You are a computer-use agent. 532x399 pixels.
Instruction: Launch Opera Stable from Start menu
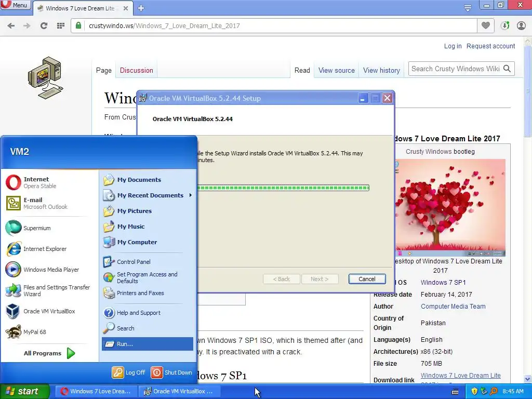tap(50, 182)
